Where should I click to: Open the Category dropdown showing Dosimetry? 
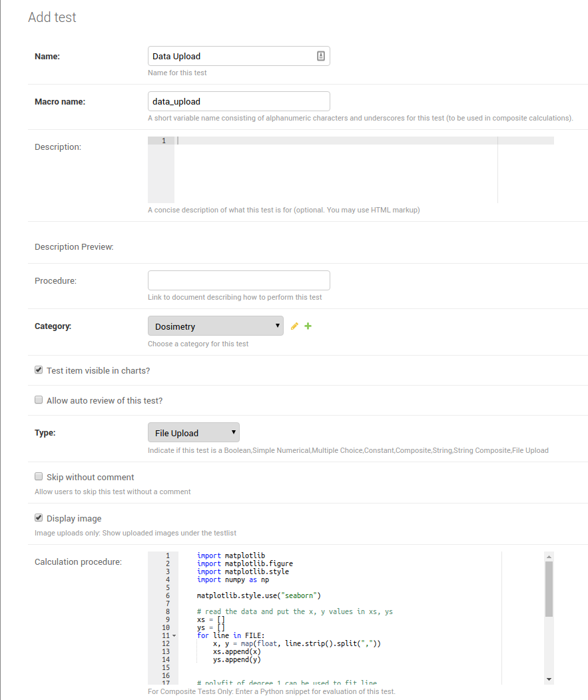(216, 326)
